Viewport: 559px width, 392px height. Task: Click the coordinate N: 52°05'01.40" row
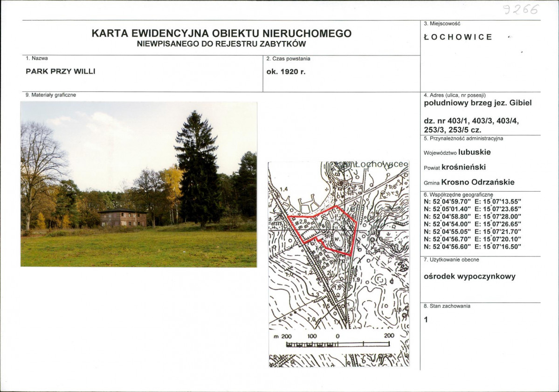(x=472, y=209)
